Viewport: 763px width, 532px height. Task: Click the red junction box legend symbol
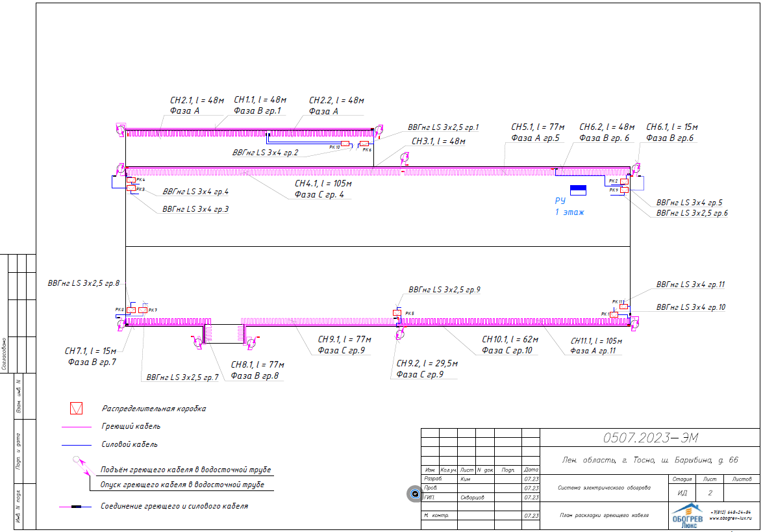point(77,409)
